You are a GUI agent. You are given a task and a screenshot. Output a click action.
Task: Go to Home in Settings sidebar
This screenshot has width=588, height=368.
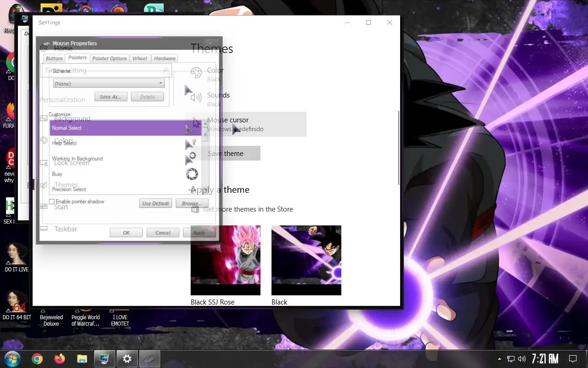(63, 48)
